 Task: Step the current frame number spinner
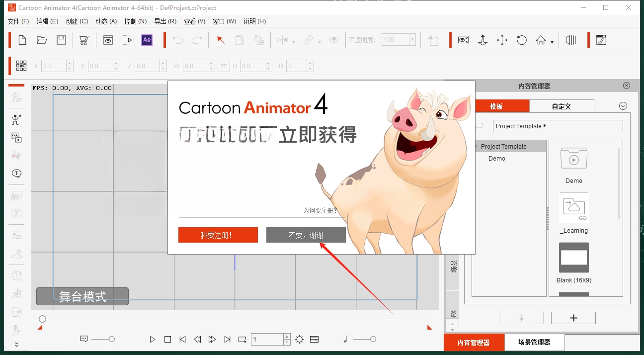(x=287, y=339)
